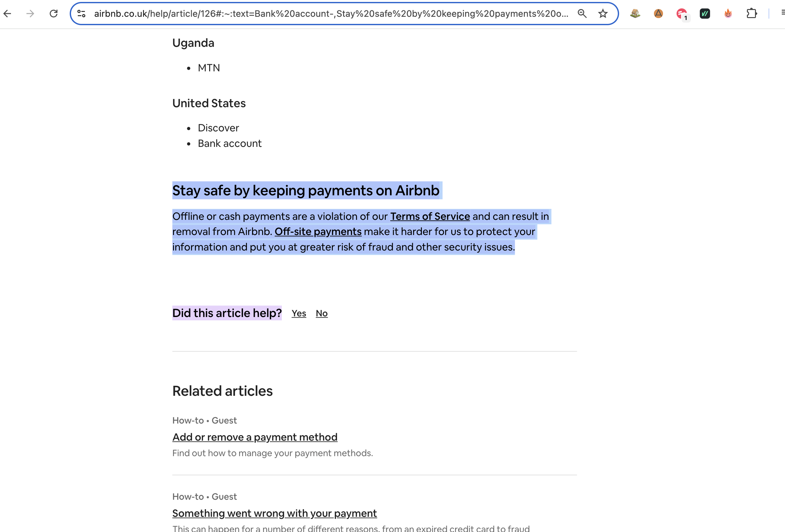
Task: Open the Extensions puzzle-piece menu
Action: tap(751, 14)
